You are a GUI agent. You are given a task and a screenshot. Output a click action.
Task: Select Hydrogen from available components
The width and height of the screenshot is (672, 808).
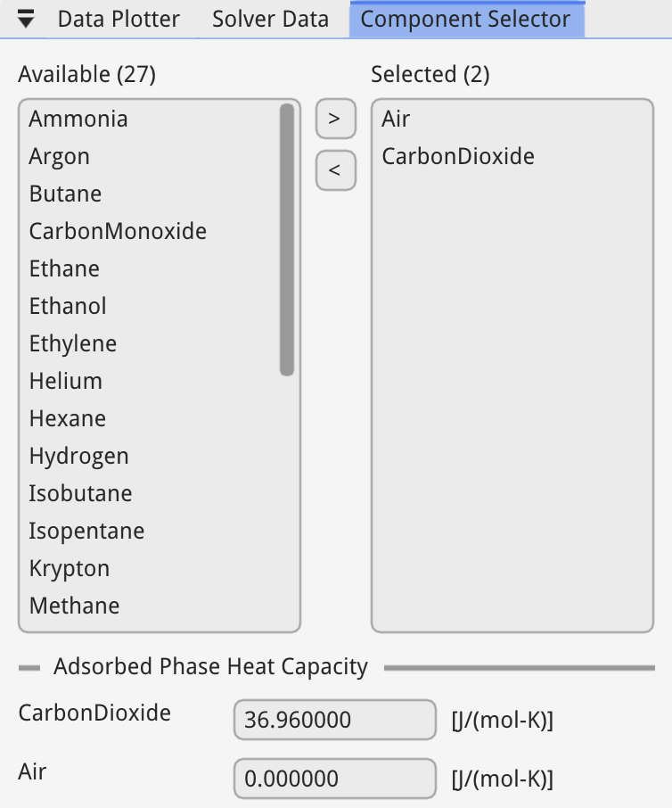point(79,457)
